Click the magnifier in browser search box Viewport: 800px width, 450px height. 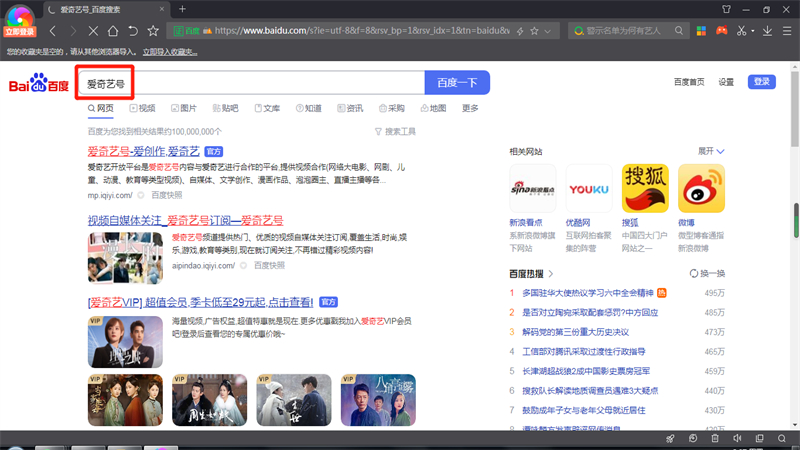pyautogui.click(x=679, y=31)
